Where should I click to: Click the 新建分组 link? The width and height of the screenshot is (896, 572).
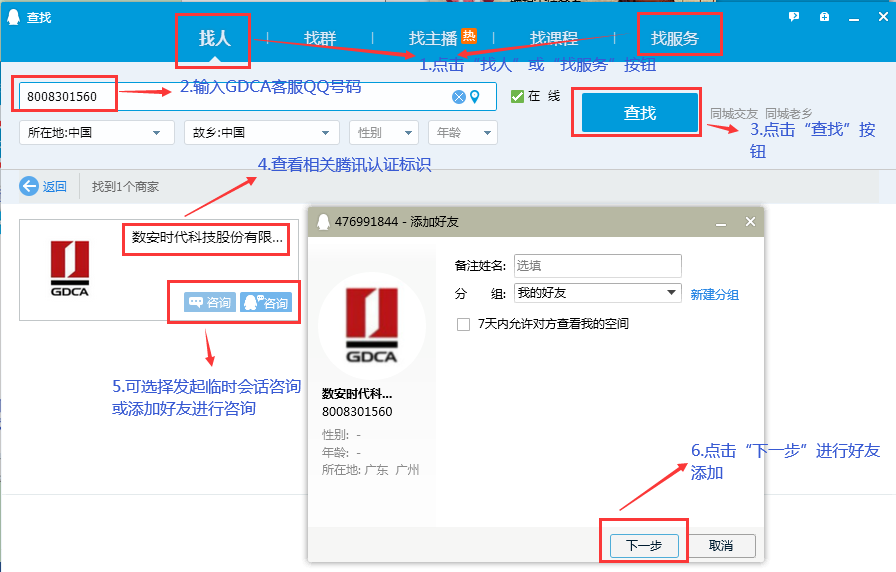click(714, 295)
